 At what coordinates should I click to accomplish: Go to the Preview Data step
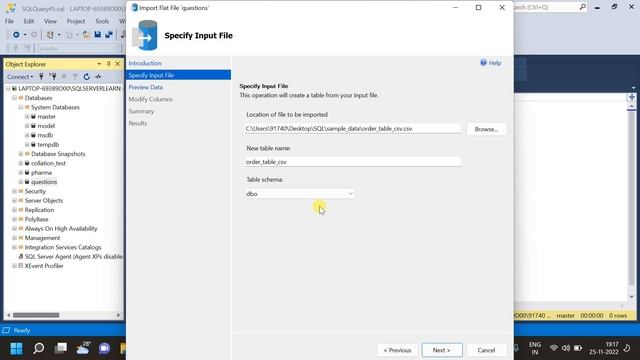click(x=145, y=87)
